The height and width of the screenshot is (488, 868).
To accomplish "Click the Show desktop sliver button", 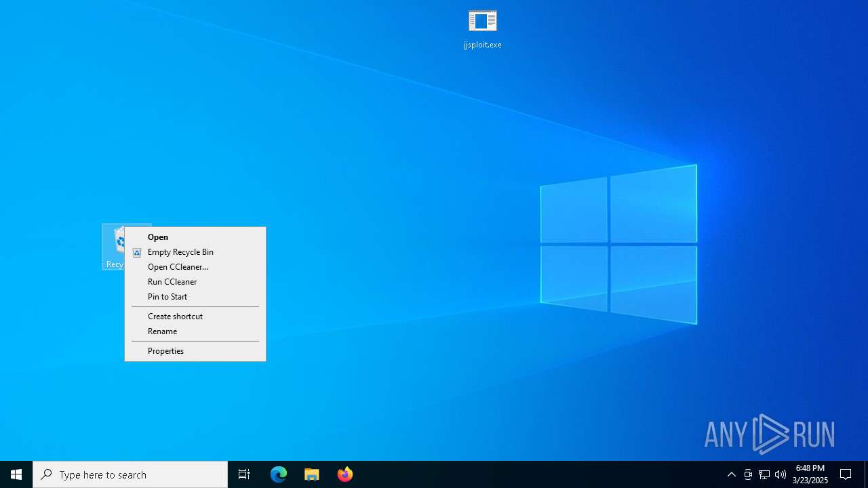I will click(866, 474).
